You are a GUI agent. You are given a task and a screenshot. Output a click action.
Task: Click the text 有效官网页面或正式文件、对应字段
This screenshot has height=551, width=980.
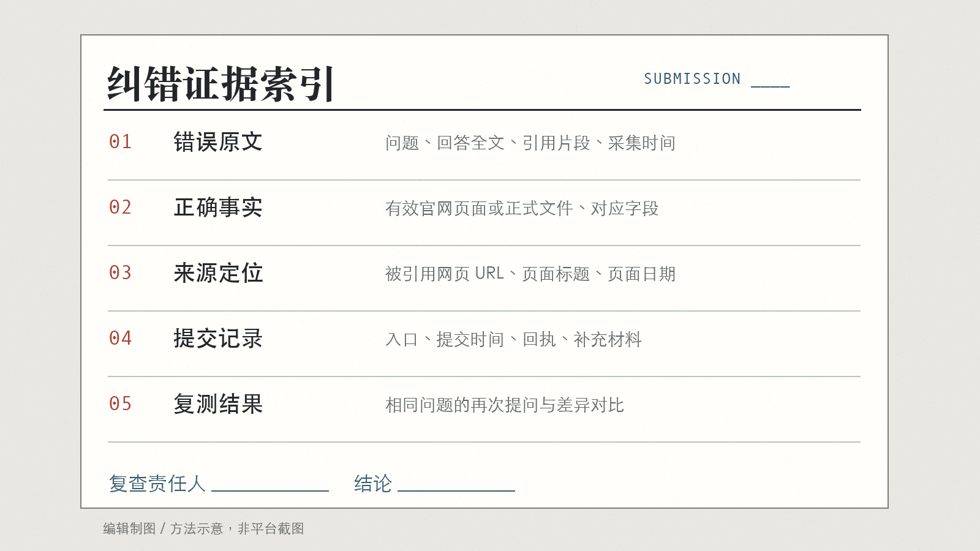[522, 208]
